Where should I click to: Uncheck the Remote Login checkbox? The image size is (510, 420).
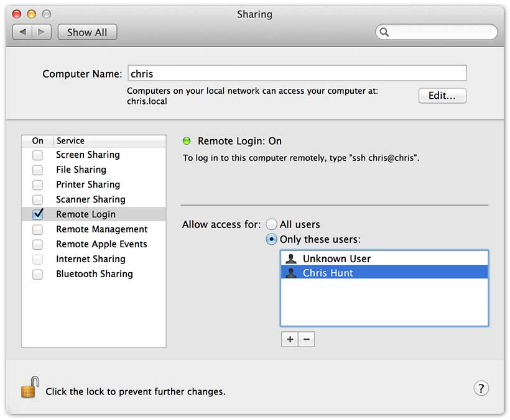[x=38, y=214]
